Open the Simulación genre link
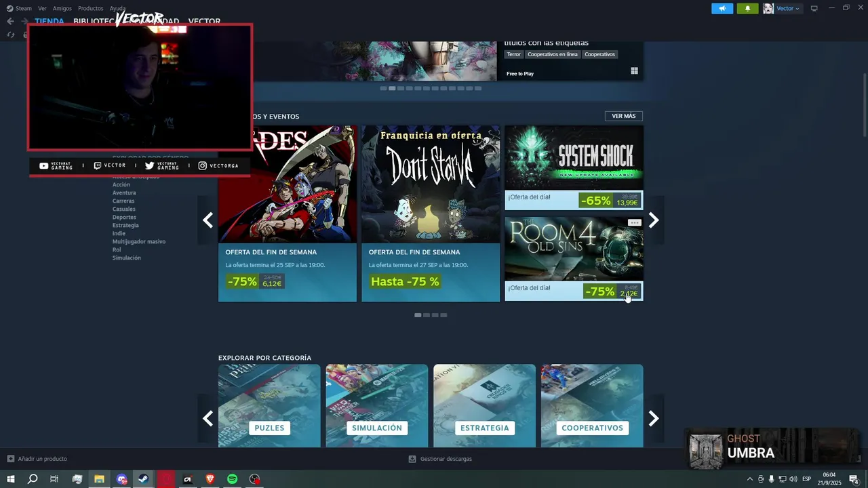The height and width of the screenshot is (488, 868). pos(127,258)
